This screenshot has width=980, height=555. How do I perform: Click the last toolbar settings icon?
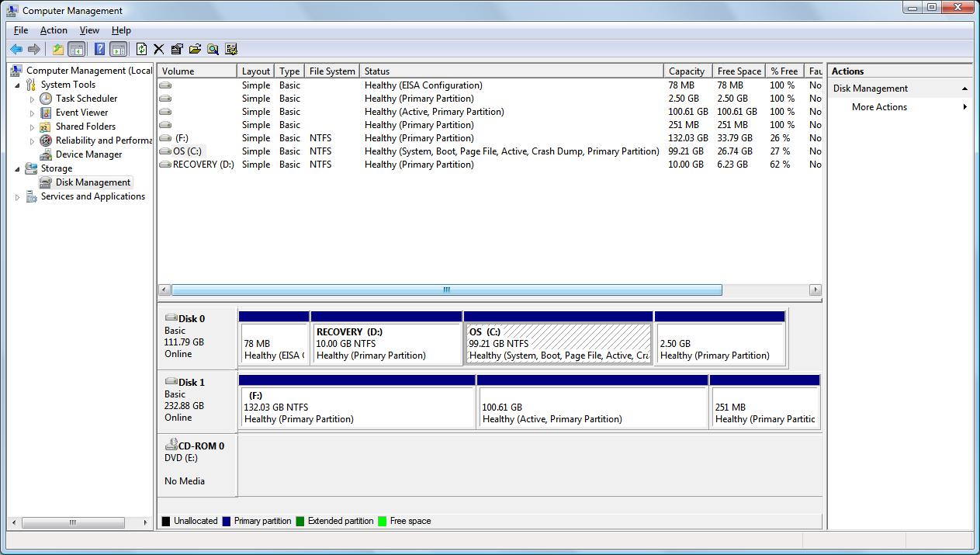point(230,49)
